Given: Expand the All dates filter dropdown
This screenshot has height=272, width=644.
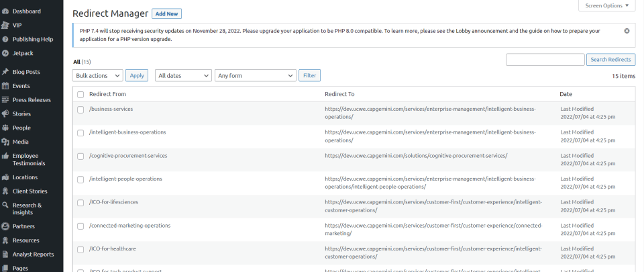Looking at the screenshot, I should pyautogui.click(x=183, y=76).
